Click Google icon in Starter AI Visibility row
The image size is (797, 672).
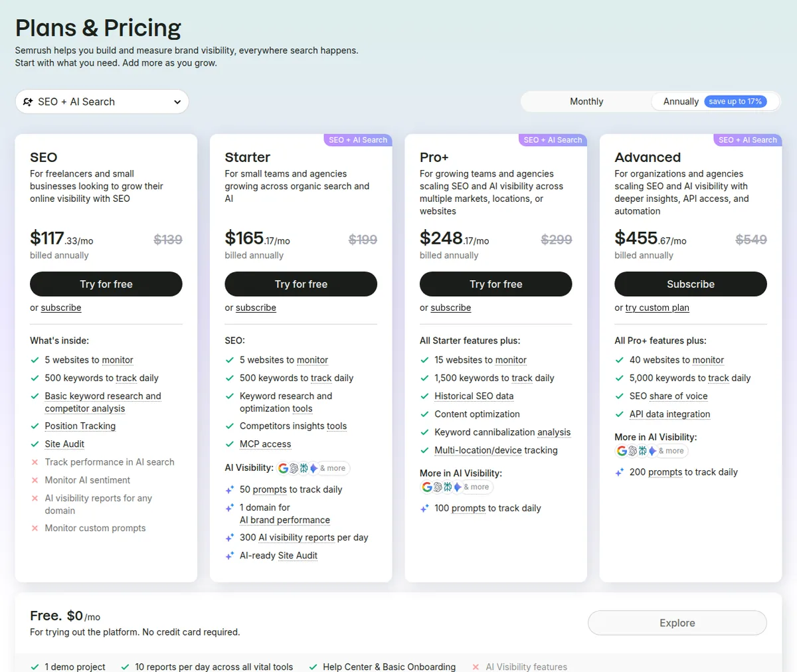click(x=284, y=468)
